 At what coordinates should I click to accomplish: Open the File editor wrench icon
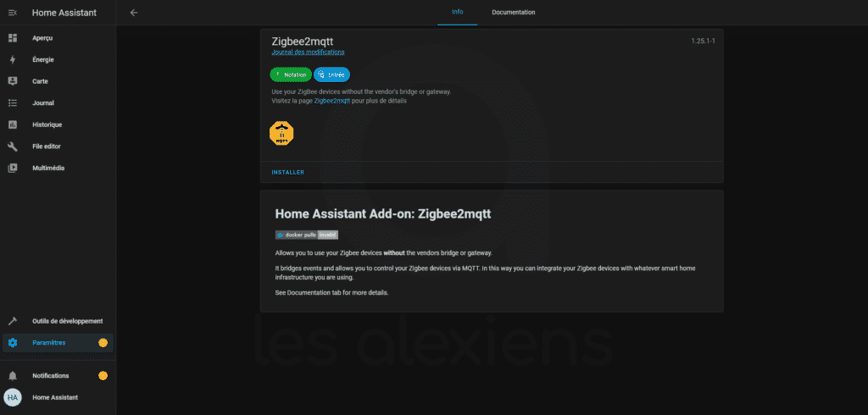click(x=13, y=146)
